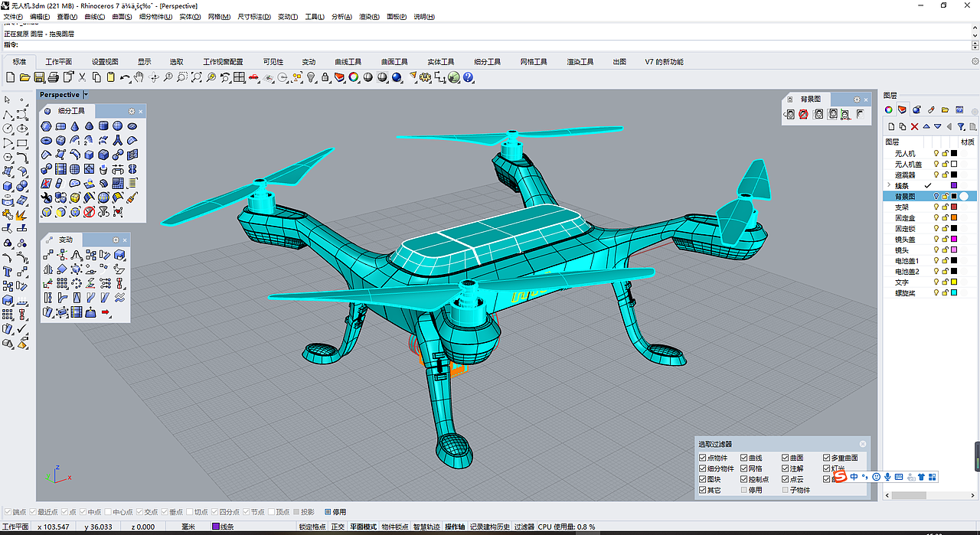Open the Perspective viewport dropdown arrow
Viewport: 980px width, 535px height.
coord(86,95)
